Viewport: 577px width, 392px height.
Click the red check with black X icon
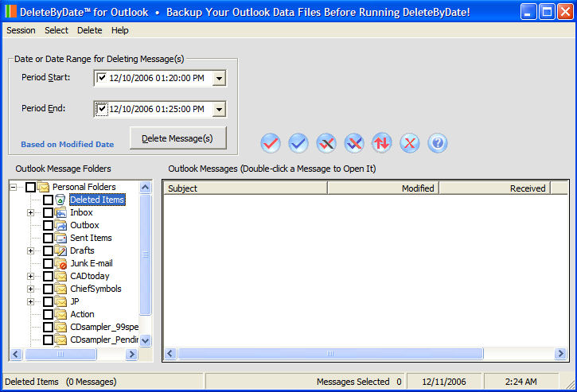tap(326, 143)
